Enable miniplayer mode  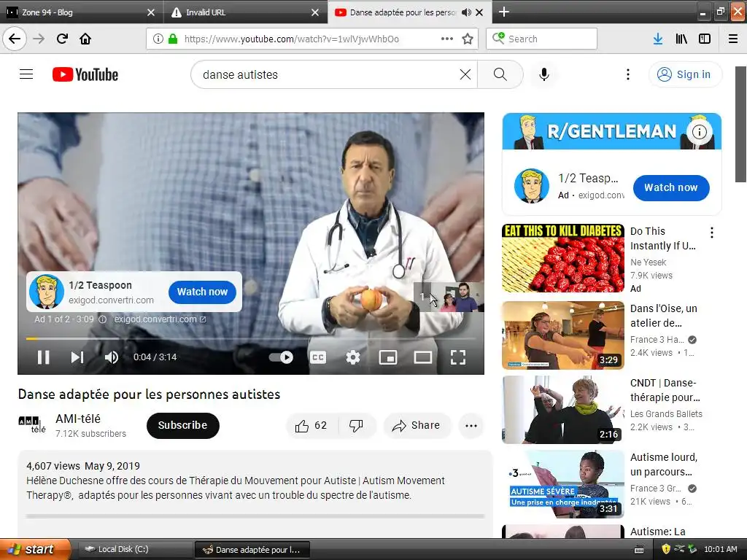(x=388, y=357)
